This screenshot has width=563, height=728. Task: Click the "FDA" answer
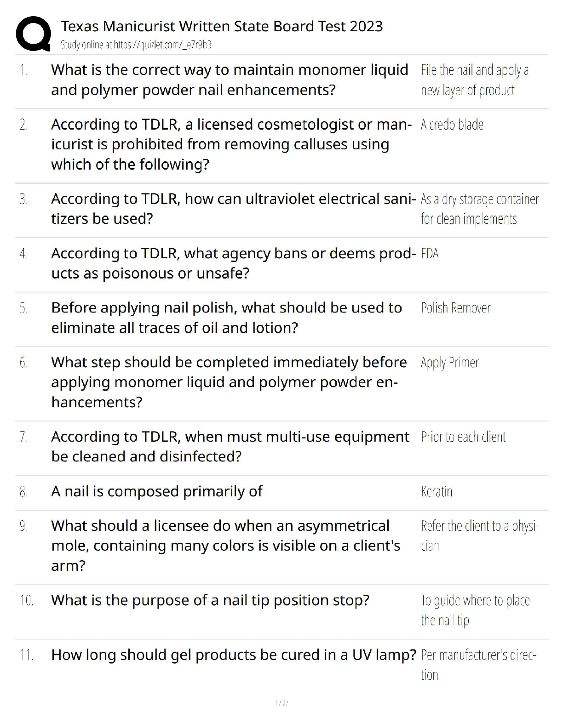pos(430,254)
